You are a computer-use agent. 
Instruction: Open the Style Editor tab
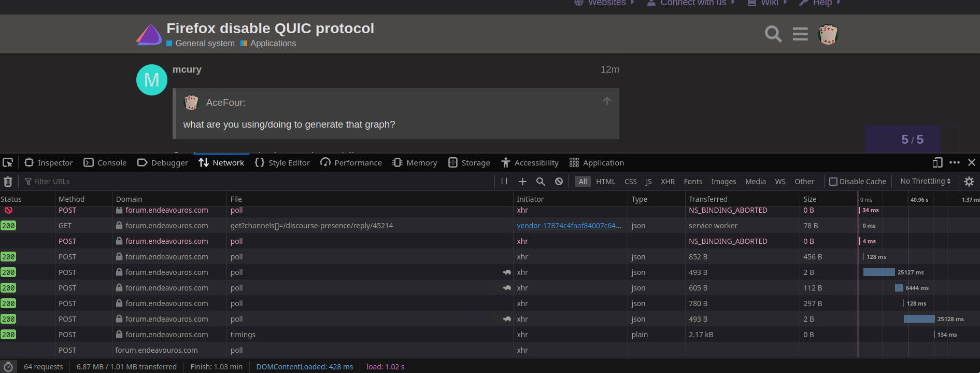(282, 163)
